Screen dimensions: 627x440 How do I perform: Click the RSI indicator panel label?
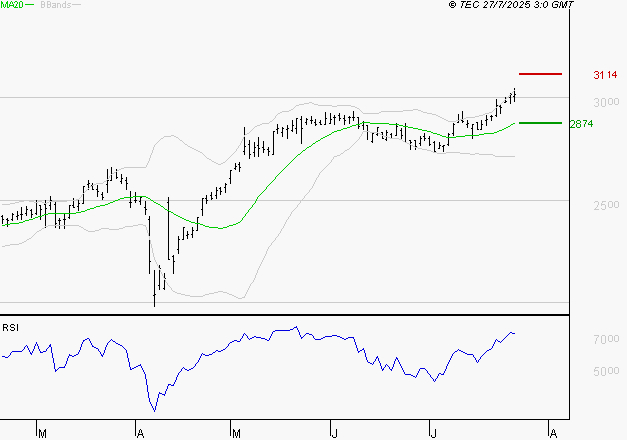click(x=10, y=327)
